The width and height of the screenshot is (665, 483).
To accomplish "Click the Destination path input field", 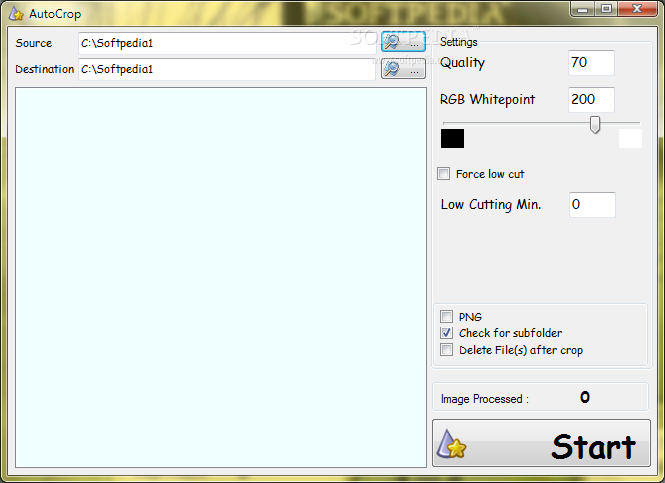I will point(227,69).
